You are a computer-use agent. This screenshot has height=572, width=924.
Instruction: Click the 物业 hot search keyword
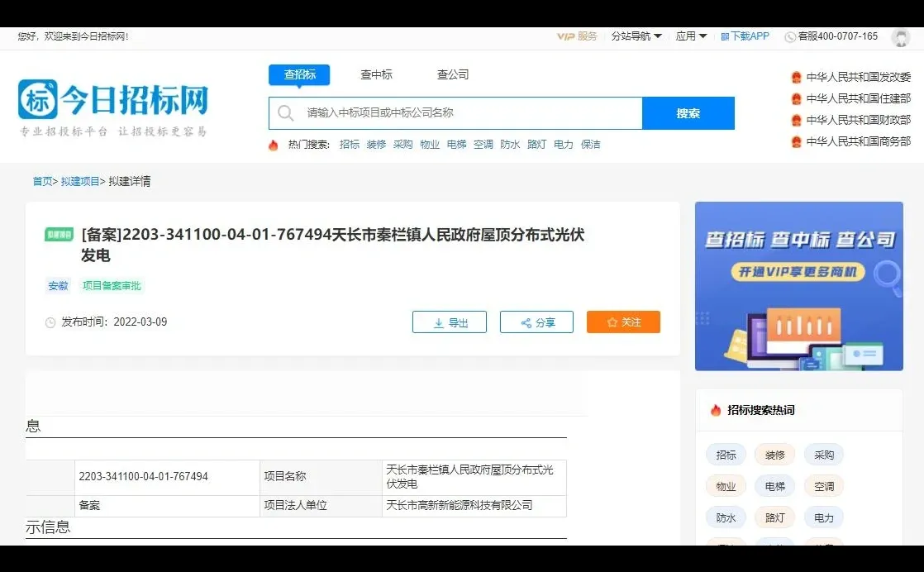click(429, 145)
